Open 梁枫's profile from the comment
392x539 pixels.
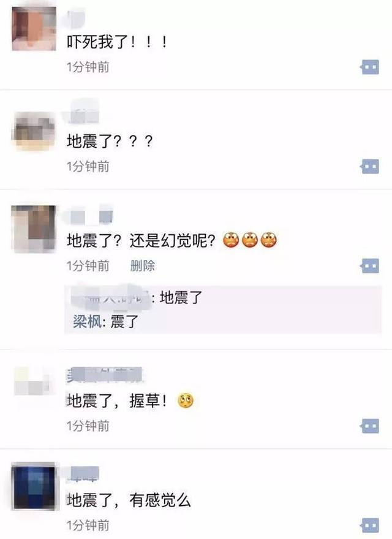click(87, 322)
